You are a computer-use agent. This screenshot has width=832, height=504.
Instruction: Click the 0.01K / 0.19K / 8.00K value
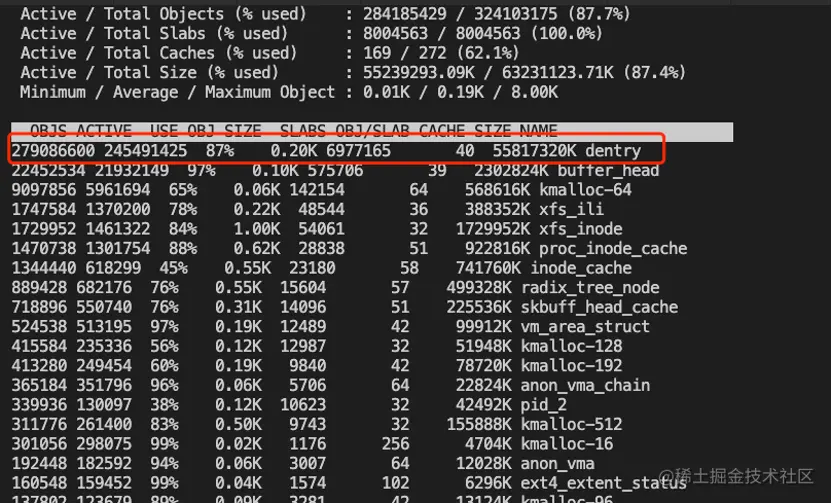[461, 92]
